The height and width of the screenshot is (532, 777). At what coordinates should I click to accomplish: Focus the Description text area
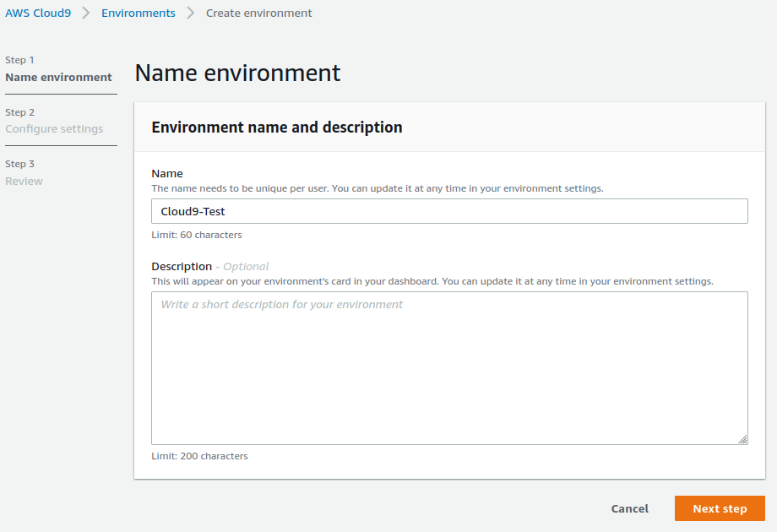click(x=449, y=367)
